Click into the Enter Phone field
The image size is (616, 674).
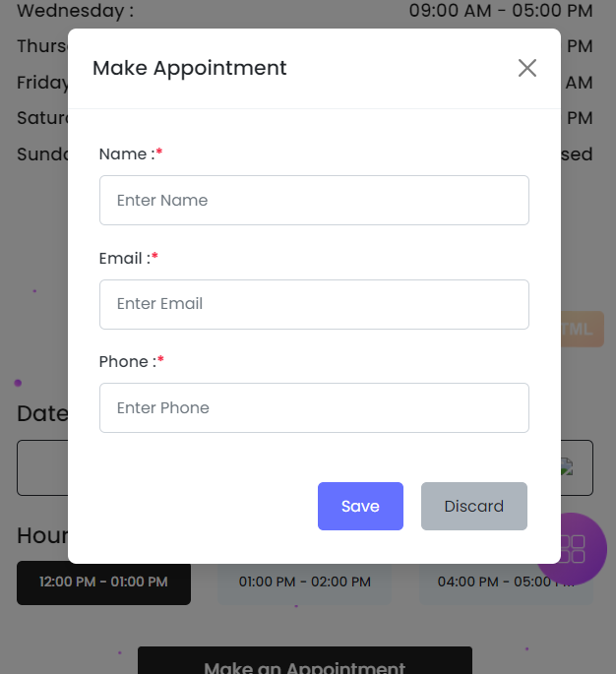(x=314, y=407)
